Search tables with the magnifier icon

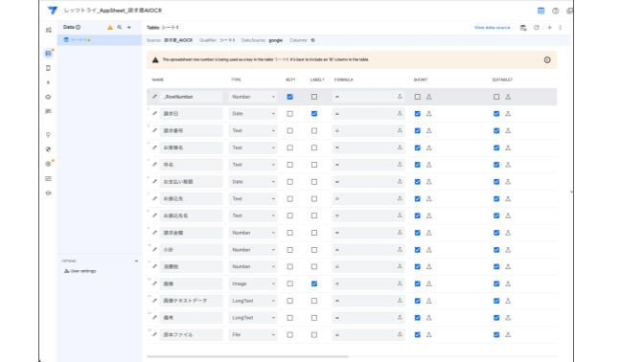(x=120, y=28)
